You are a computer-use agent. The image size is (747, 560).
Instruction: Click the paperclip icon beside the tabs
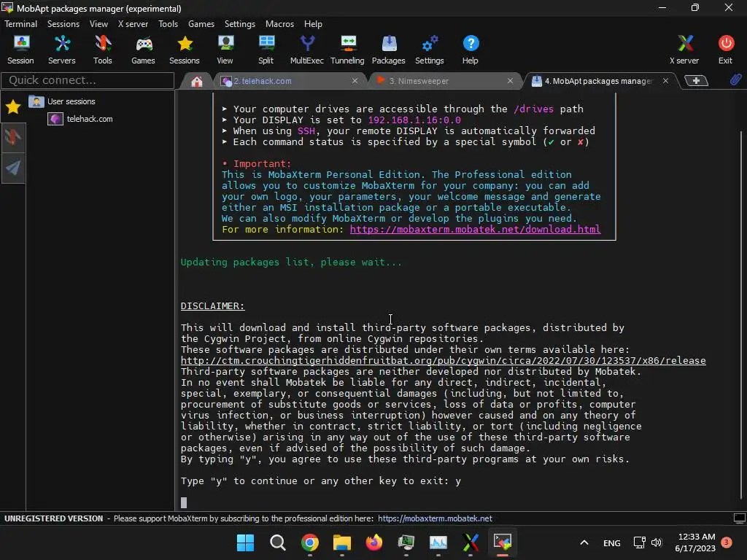(x=735, y=80)
